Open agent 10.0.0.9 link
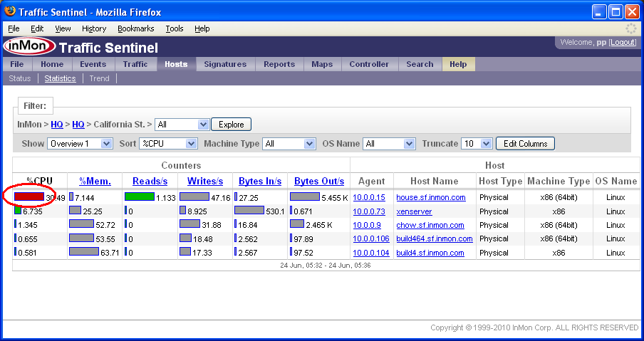Image resolution: width=644 pixels, height=341 pixels. tap(367, 225)
